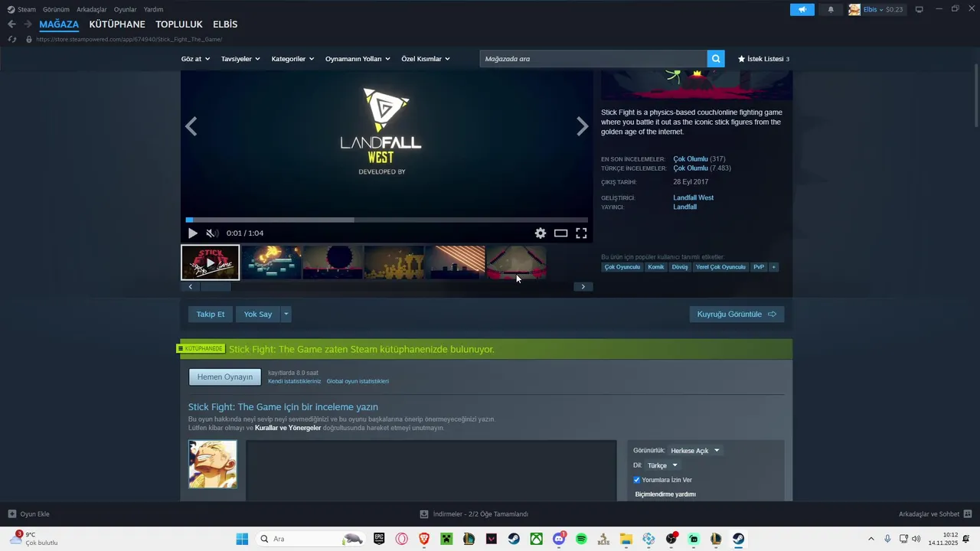980x551 pixels.
Task: Open Windows Start menu
Action: 242,539
